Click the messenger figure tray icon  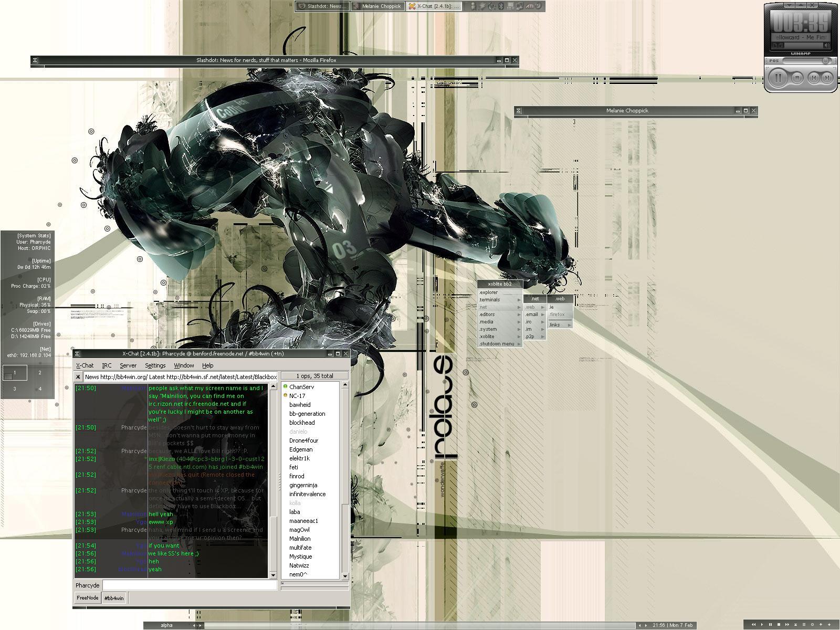(472, 6)
